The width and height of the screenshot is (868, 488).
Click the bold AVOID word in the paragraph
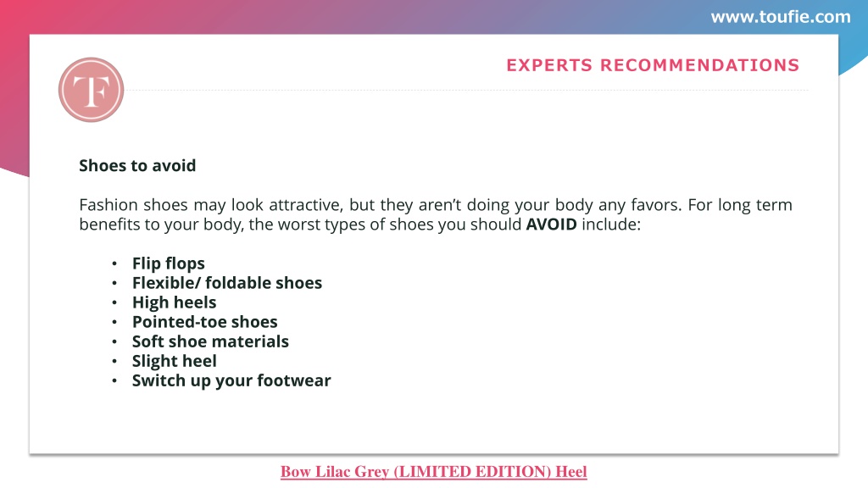pyautogui.click(x=551, y=224)
